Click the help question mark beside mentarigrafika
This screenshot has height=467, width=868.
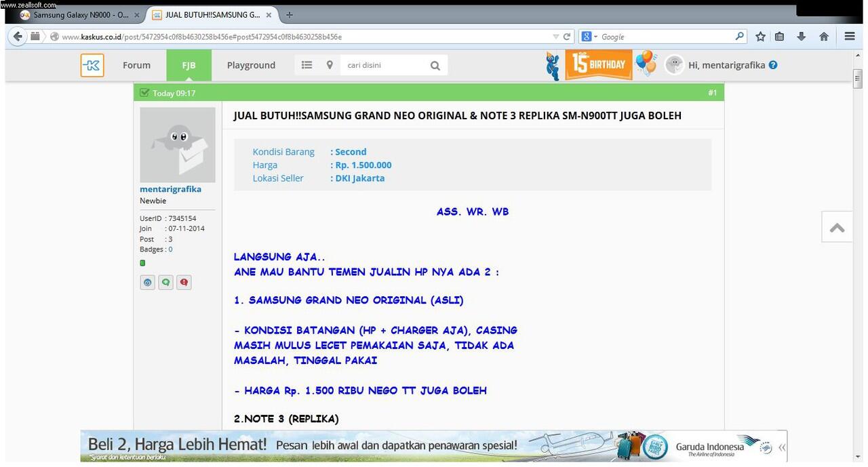[773, 65]
